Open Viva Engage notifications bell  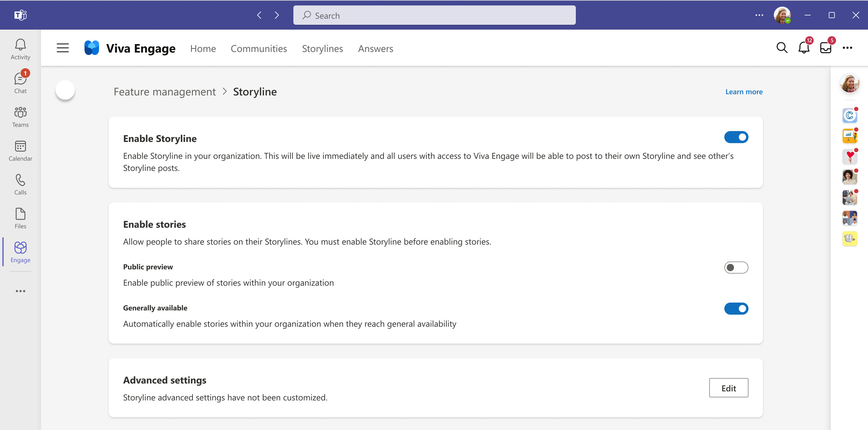point(804,48)
